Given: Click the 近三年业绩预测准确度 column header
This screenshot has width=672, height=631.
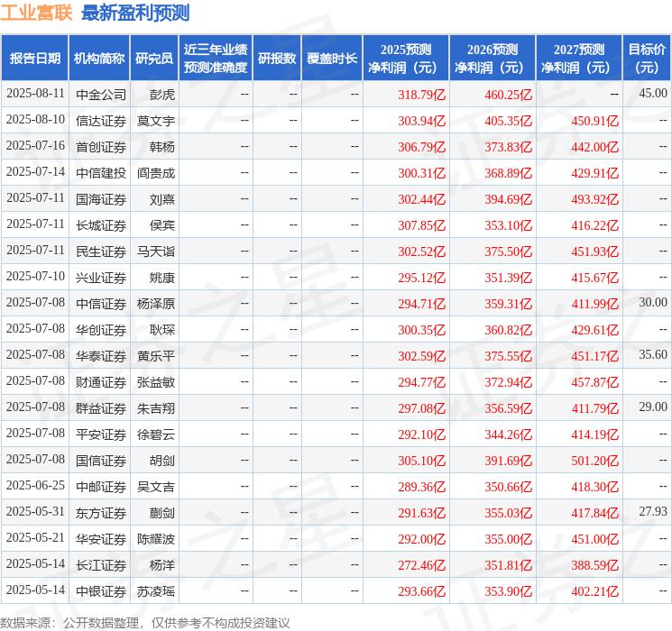Looking at the screenshot, I should pos(216,59).
